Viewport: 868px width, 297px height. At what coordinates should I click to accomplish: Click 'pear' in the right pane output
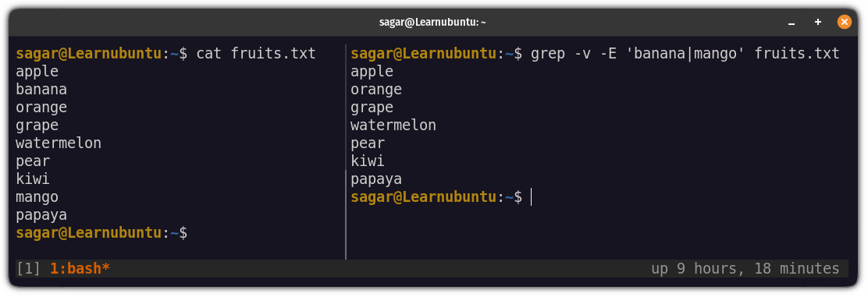[x=368, y=143]
